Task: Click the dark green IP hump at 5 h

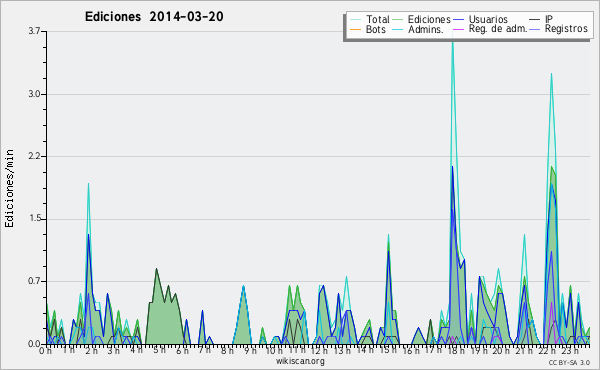Action: pos(165,306)
